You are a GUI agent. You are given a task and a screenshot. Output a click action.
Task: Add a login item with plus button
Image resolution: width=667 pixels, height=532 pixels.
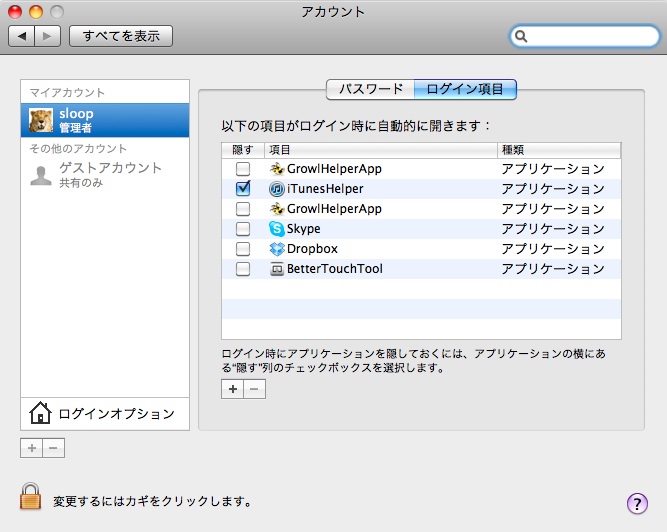point(232,389)
